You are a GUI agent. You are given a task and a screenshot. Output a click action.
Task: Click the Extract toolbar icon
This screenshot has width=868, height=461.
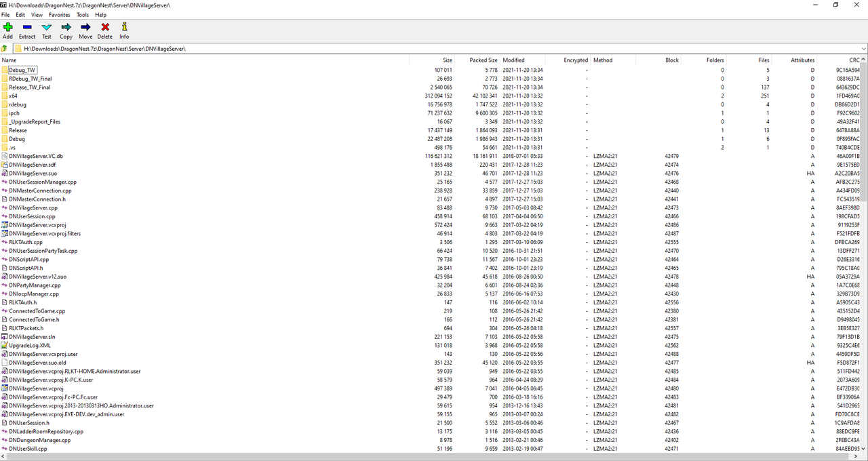27,27
